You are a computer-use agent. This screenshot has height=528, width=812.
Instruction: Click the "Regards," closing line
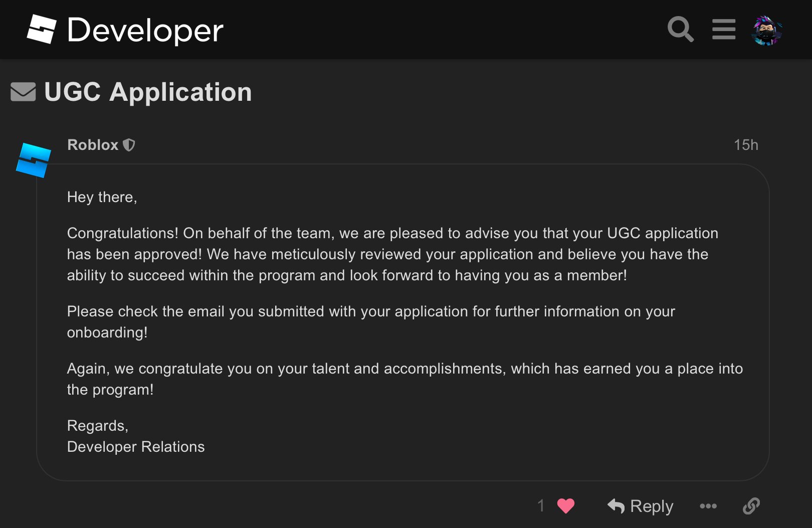point(98,426)
